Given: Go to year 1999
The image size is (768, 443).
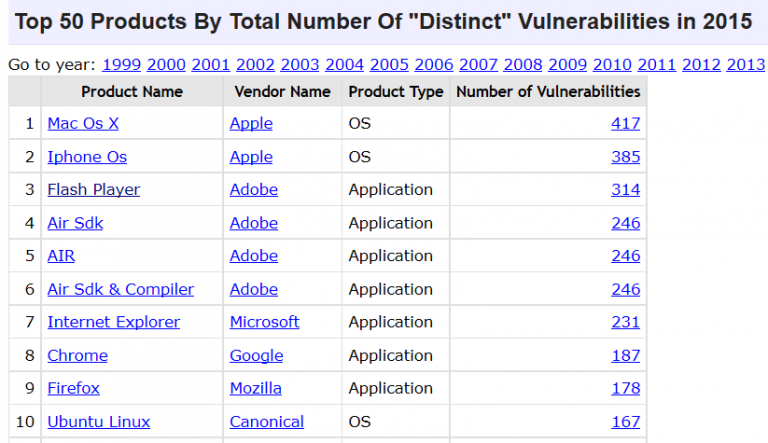Looking at the screenshot, I should (121, 65).
